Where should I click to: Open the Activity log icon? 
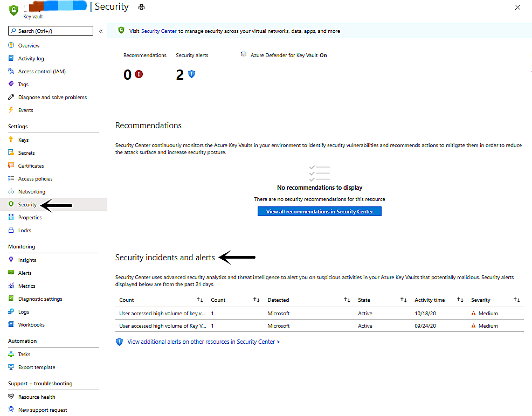pos(11,58)
